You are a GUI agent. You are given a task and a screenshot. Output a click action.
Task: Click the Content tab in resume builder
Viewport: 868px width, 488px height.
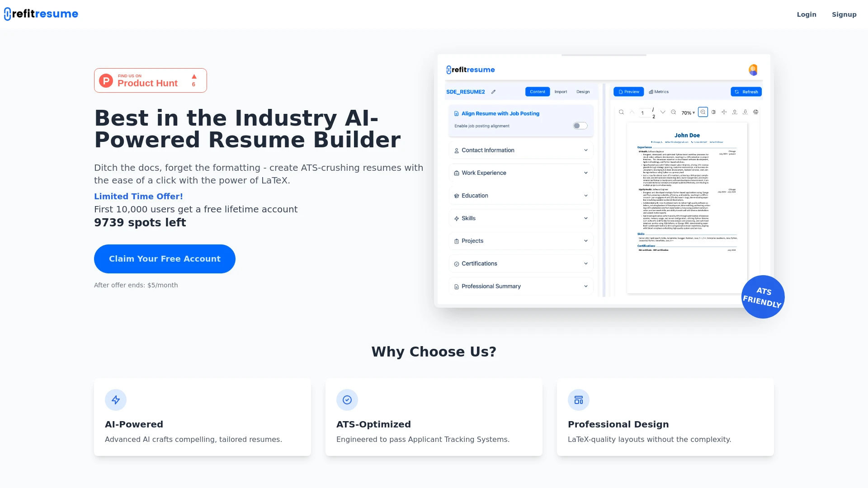coord(536,92)
